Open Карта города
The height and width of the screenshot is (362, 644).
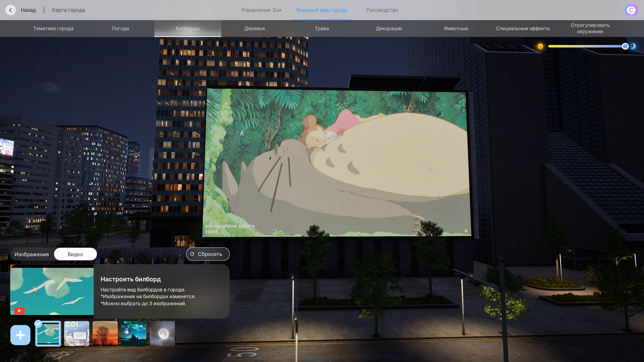pos(68,10)
